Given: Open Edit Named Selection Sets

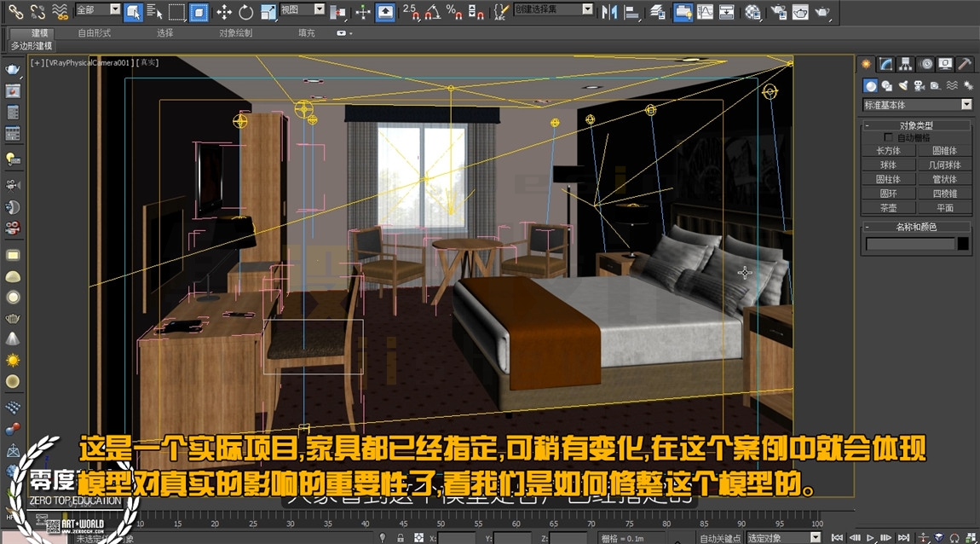Looking at the screenshot, I should point(500,11).
